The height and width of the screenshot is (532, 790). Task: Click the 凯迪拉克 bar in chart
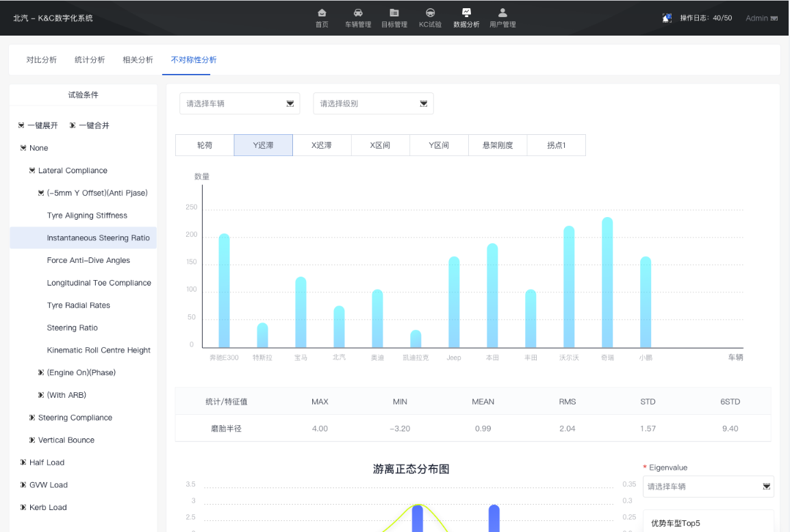(416, 339)
